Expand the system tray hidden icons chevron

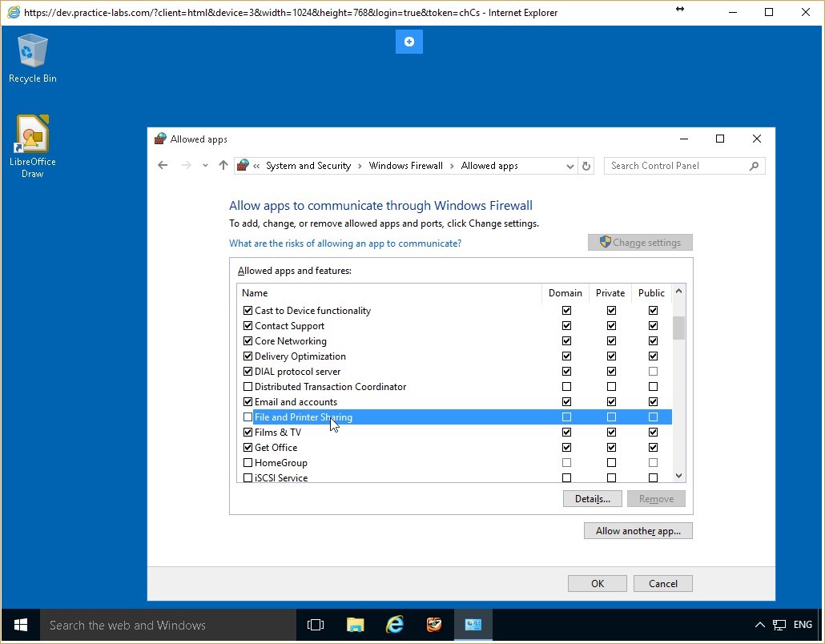pyautogui.click(x=759, y=625)
